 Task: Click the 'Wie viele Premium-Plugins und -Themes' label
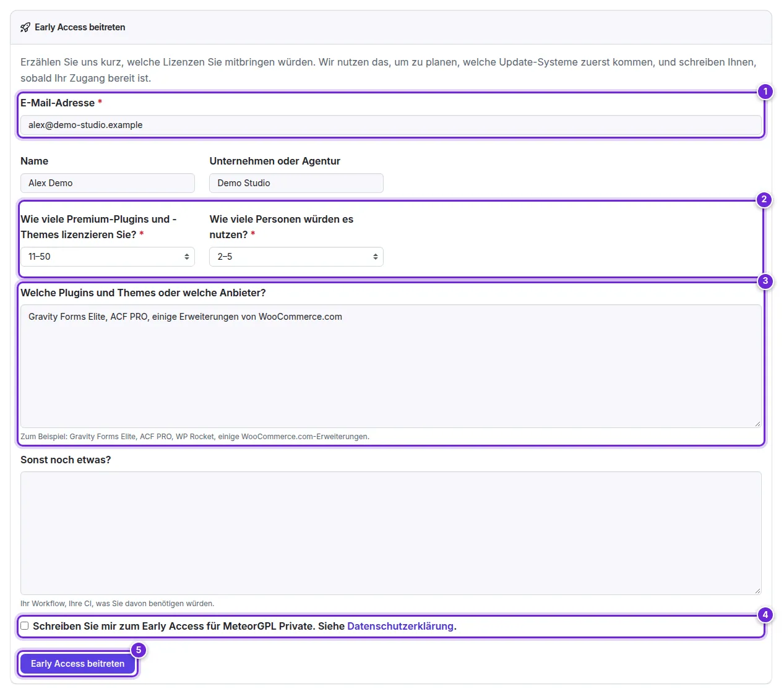click(98, 227)
